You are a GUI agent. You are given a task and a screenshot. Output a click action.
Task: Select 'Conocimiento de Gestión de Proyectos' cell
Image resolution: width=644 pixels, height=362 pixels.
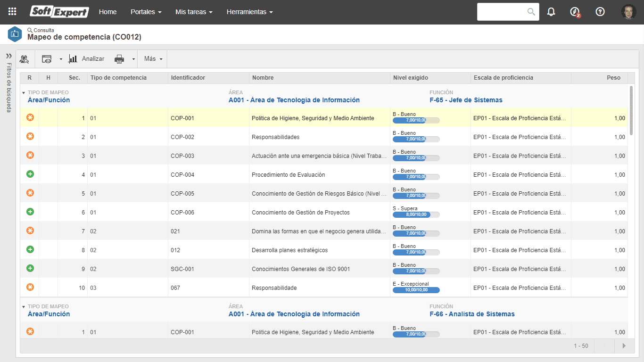point(320,213)
